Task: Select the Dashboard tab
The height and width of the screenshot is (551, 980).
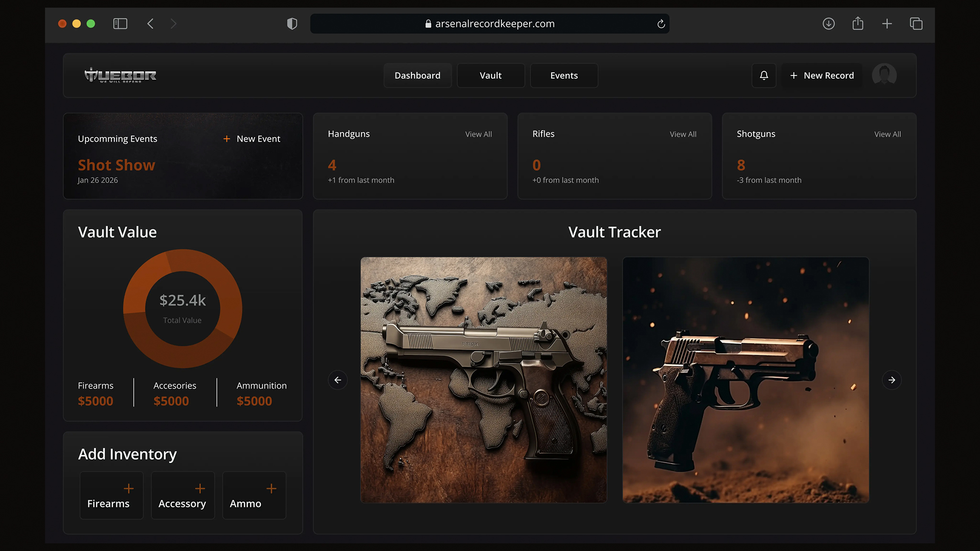Action: [417, 76]
